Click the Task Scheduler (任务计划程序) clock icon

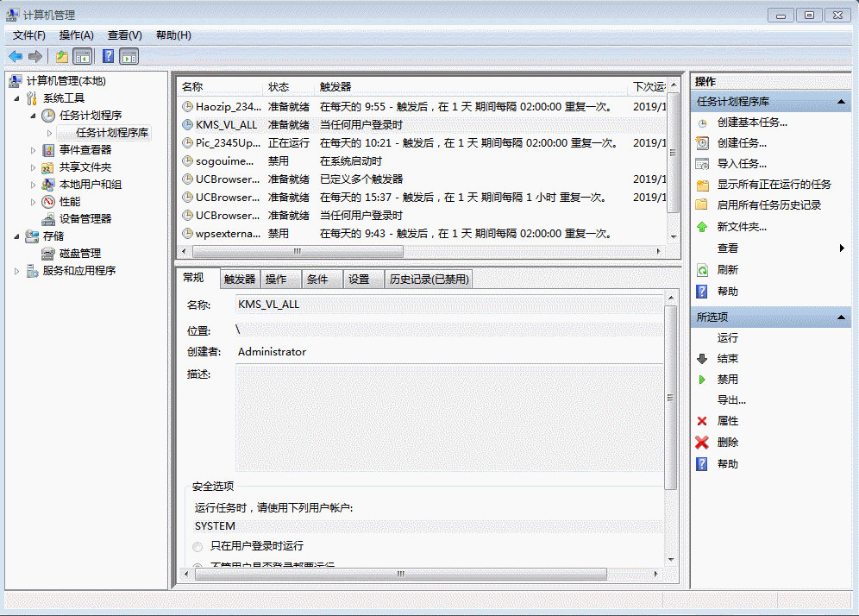pos(48,116)
